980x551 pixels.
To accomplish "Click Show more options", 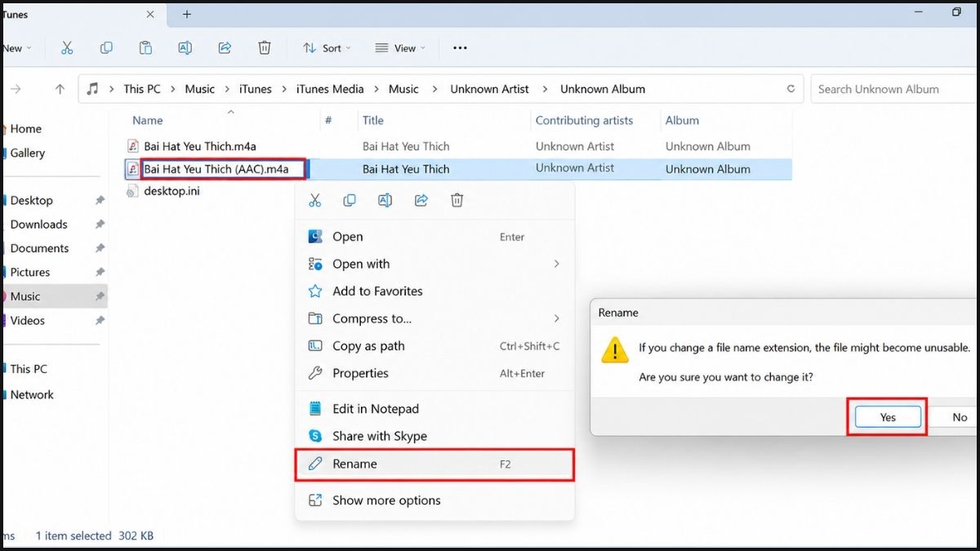I will tap(434, 500).
